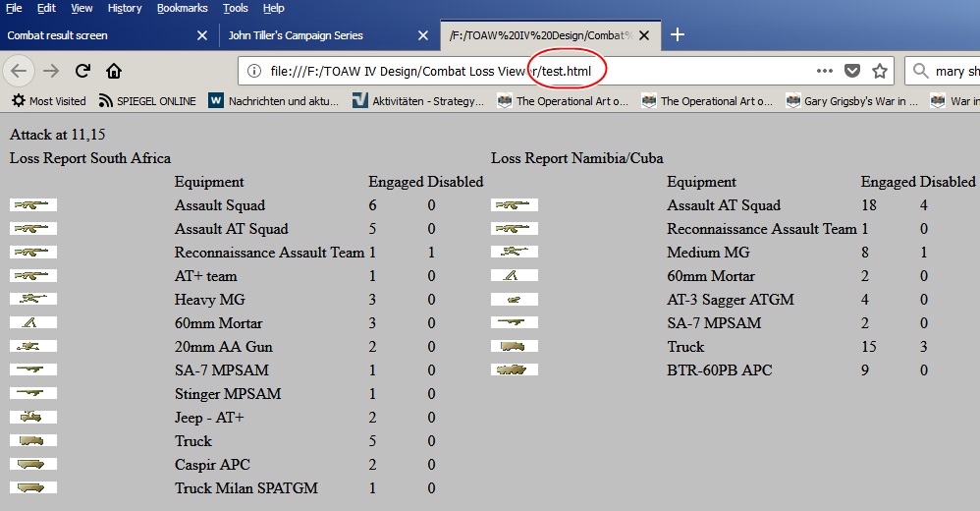The height and width of the screenshot is (511, 980).
Task: Click South Africa Heavy MG icon
Action: (33, 299)
